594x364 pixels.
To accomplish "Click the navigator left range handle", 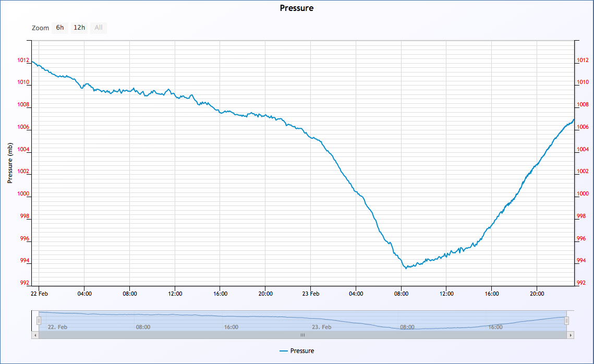I will [x=39, y=321].
